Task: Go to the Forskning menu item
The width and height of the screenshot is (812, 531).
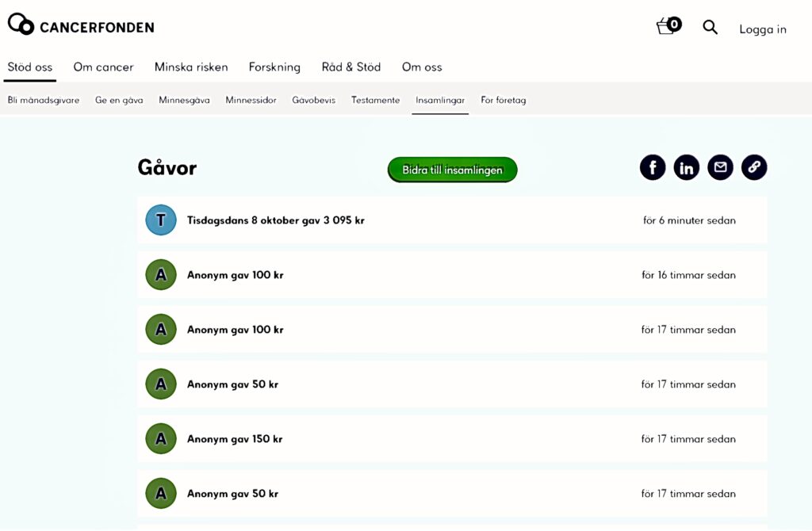Action: click(274, 67)
